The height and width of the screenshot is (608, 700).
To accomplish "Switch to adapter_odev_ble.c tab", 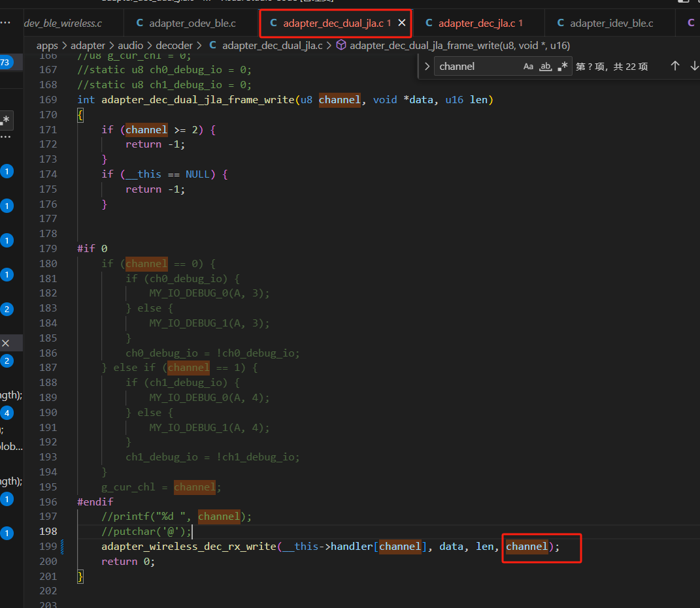I will point(186,24).
